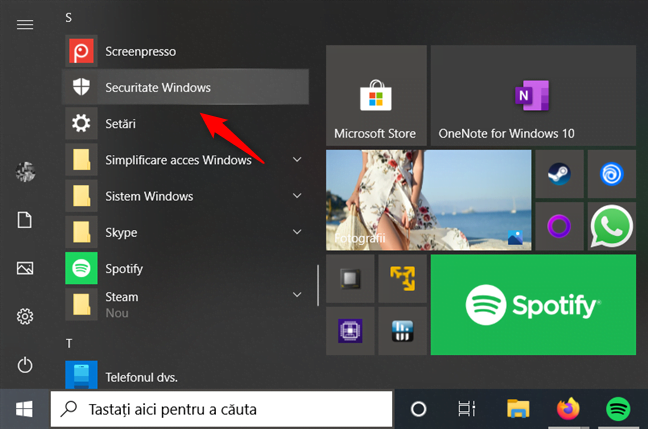
Task: Open File Explorer from the taskbar
Action: click(518, 409)
